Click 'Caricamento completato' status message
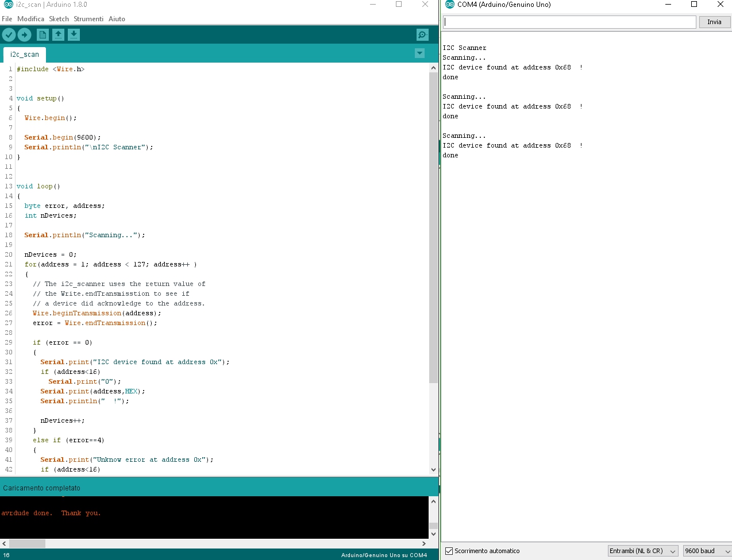The image size is (732, 560). pos(41,488)
